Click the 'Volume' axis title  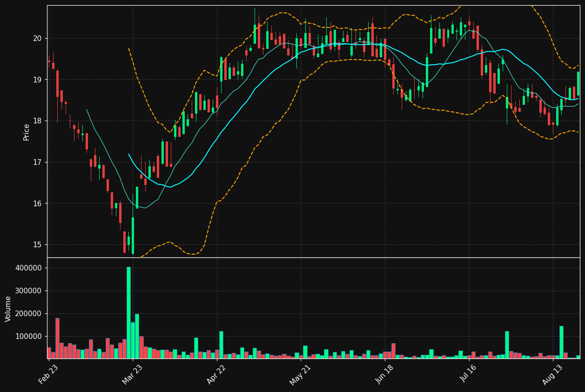pos(8,309)
